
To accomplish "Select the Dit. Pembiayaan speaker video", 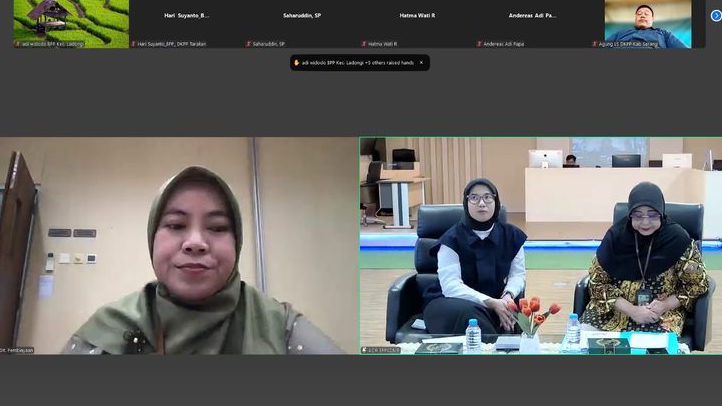I will point(179,246).
